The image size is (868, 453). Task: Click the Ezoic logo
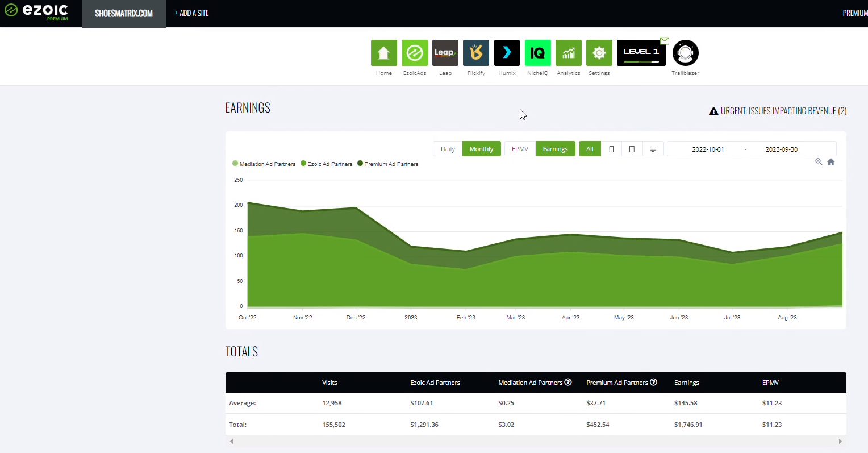pyautogui.click(x=36, y=11)
